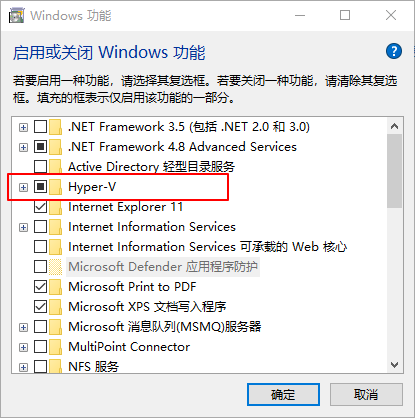Click the 确定 button
The image size is (415, 418).
click(x=283, y=395)
